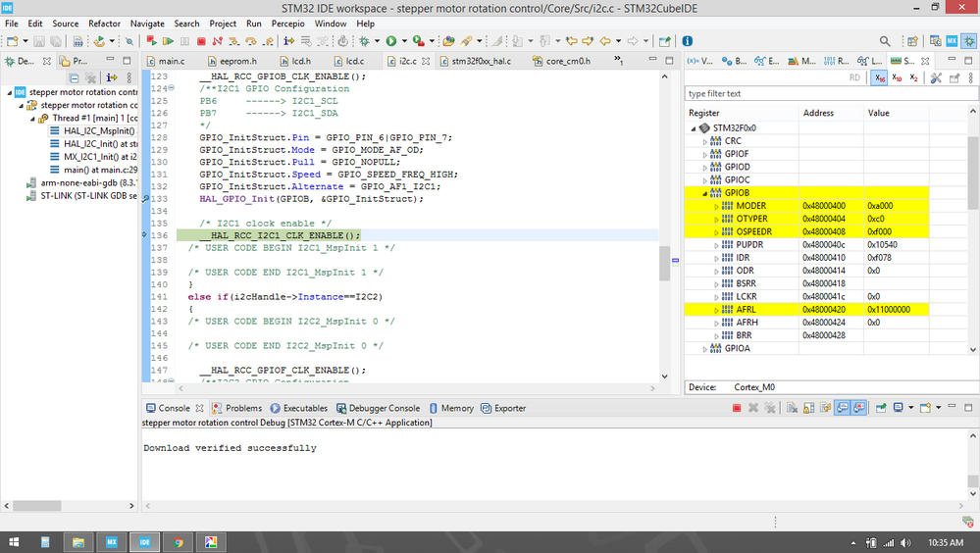Click the Build binary icon in toolbar
This screenshot has width=980, height=553.
point(78,41)
